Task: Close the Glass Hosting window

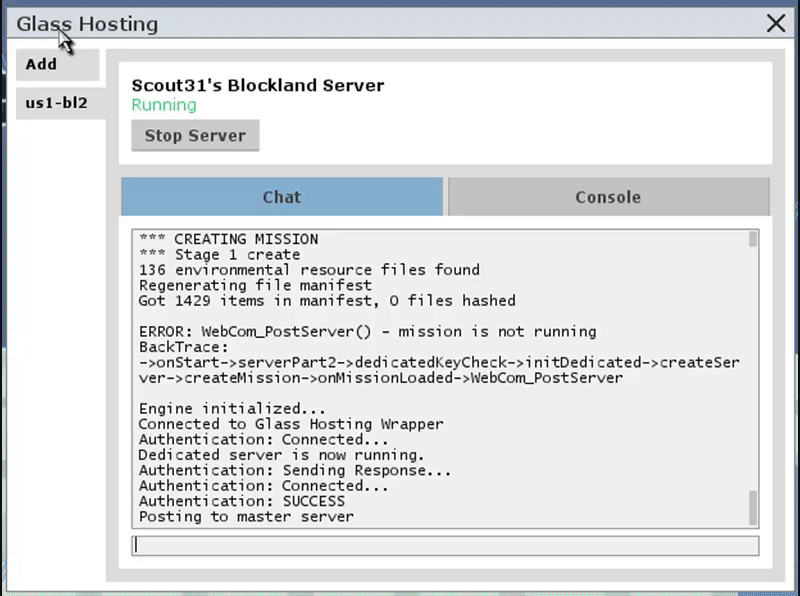Action: click(x=776, y=23)
